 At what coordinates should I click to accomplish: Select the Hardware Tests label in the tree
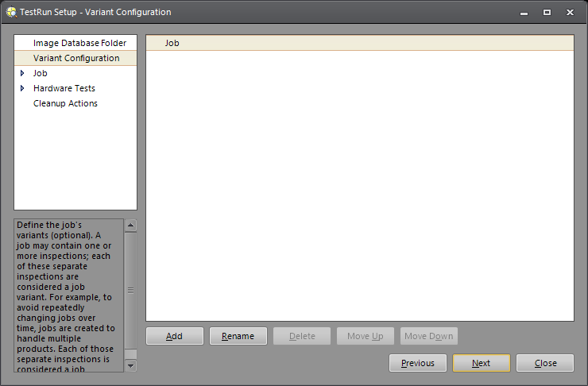pos(64,88)
